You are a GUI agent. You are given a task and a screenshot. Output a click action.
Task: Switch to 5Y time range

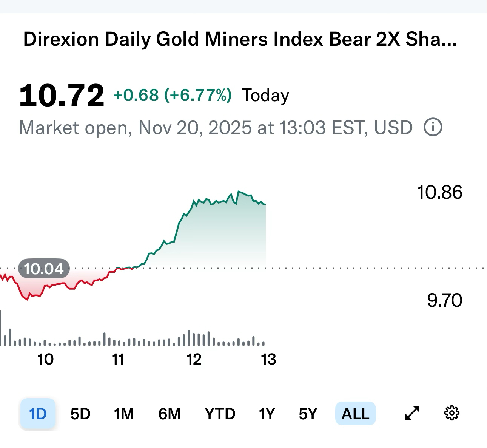[x=308, y=414]
